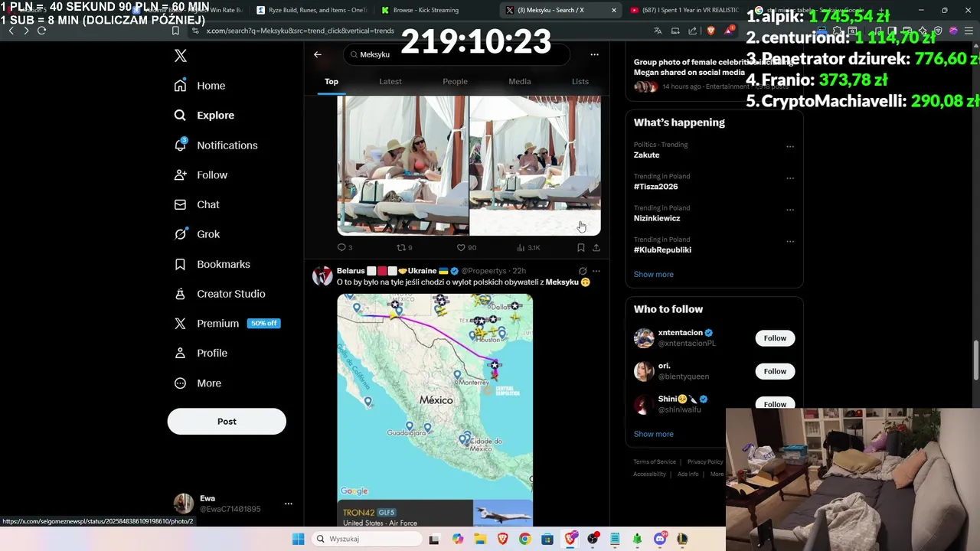This screenshot has width=980, height=551.
Task: Switch to Ryze Build, Runes browser tab
Action: tap(312, 11)
